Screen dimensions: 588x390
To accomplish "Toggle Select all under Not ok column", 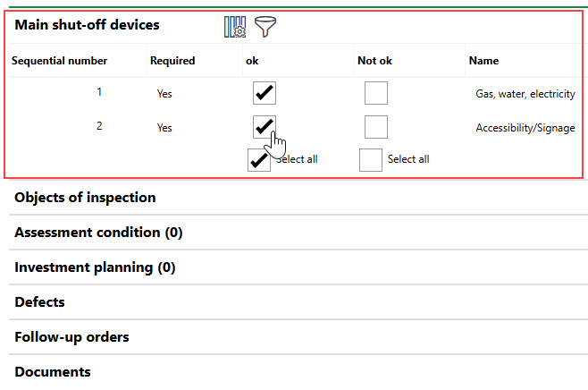I will pyautogui.click(x=371, y=159).
